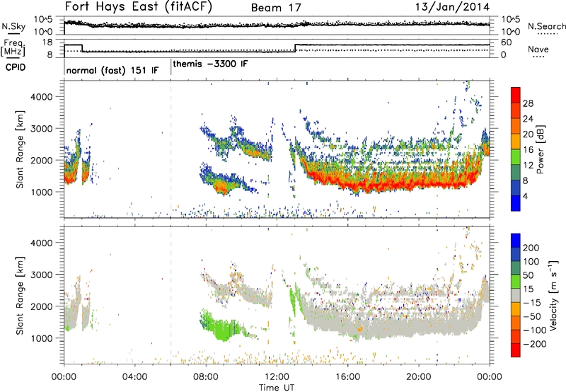Screen dimensions: 566x392
Task: Click the '04:00' time tick label
Action: click(x=134, y=377)
